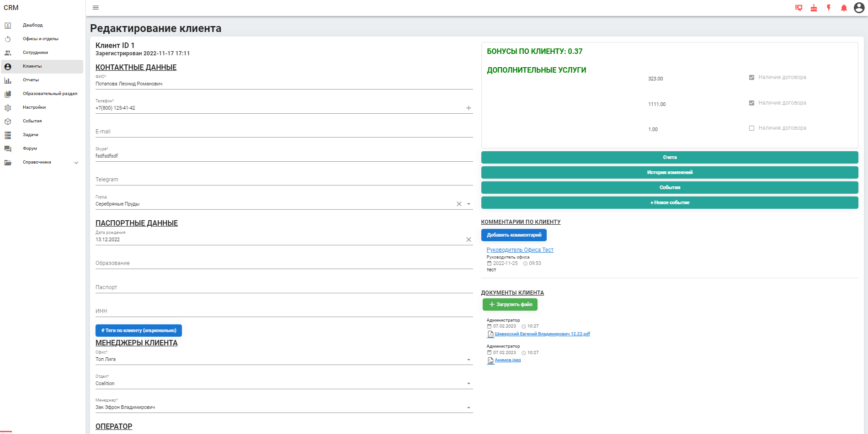Click Теги по клиенту button
This screenshot has width=868, height=434.
138,330
